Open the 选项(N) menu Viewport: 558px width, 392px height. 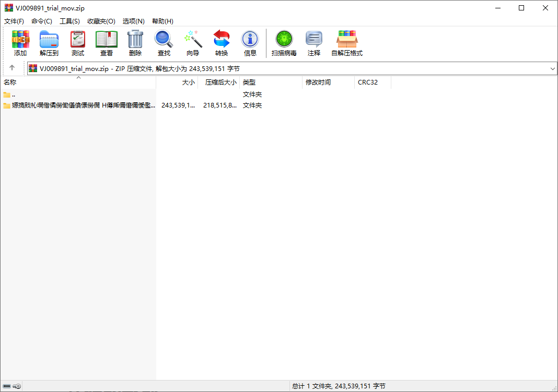point(133,21)
